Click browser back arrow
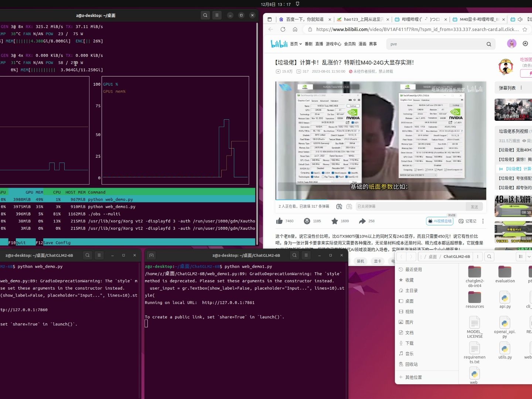 point(271,29)
